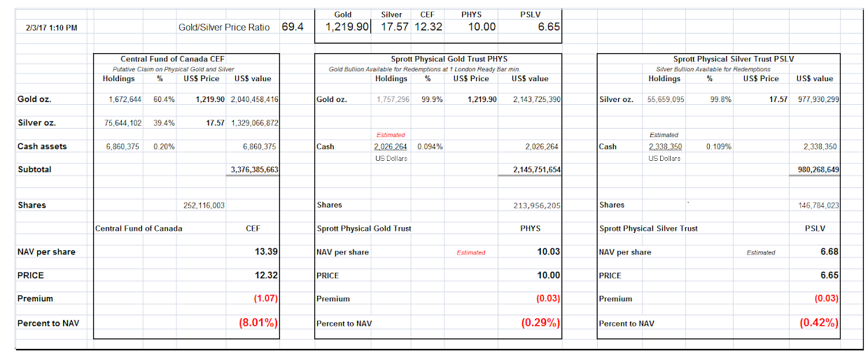The width and height of the screenshot is (868, 358).
Task: Select the 0.20% cash percentage cell
Action: 164,147
